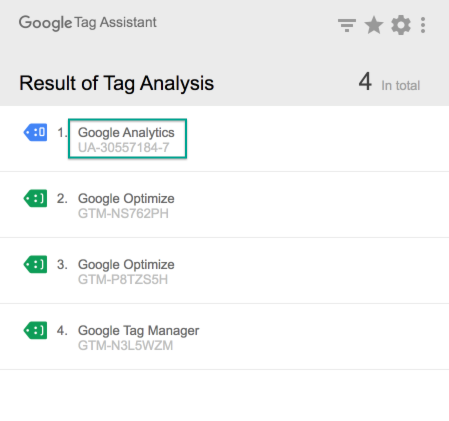Screen dimensions: 449x421
Task: Click green tag icon for Google Tag Manager
Action: pos(35,331)
